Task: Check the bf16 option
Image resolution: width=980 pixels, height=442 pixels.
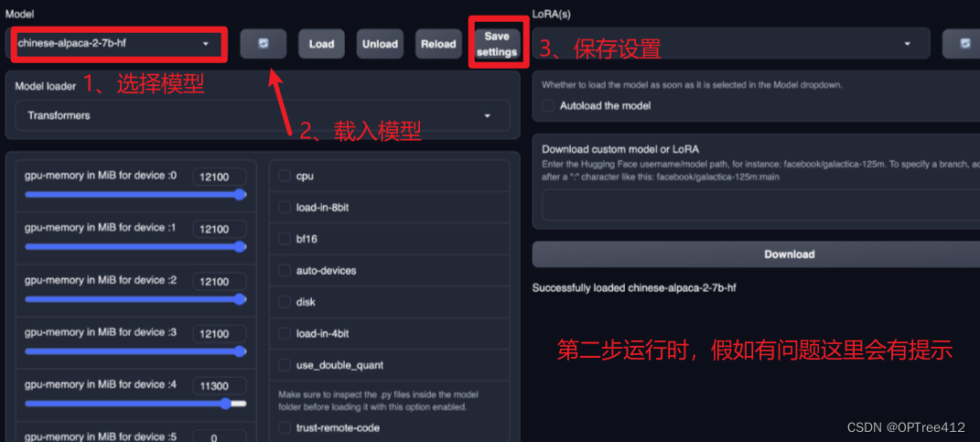Action: tap(285, 239)
